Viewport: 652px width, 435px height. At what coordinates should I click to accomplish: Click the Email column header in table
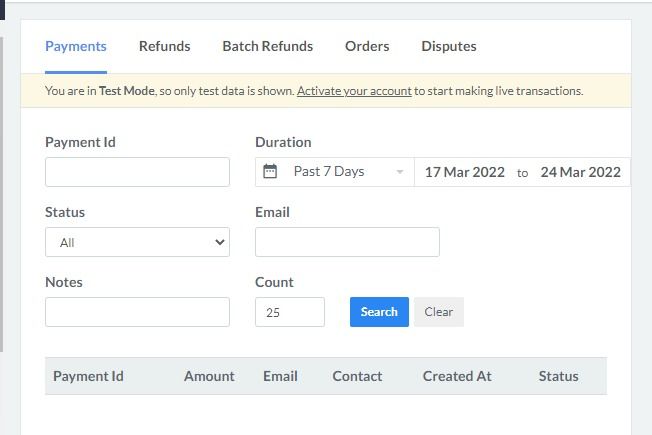[280, 376]
